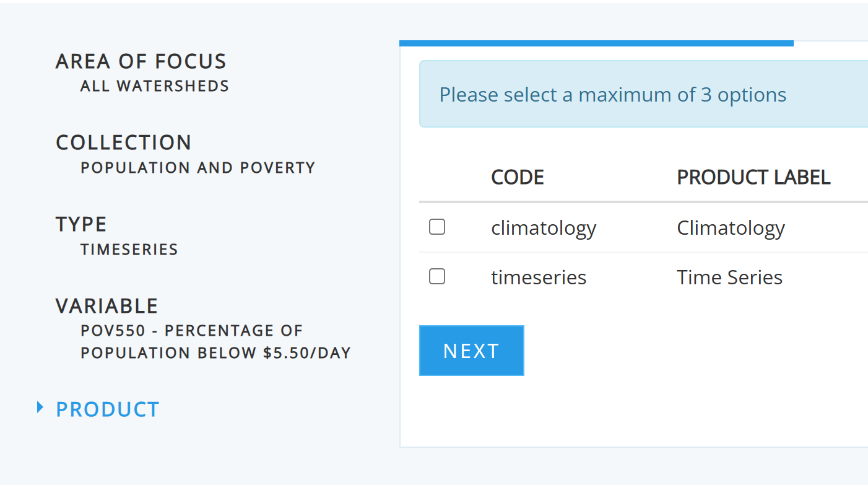
Task: Select the Time Series product label cell
Action: 729,277
